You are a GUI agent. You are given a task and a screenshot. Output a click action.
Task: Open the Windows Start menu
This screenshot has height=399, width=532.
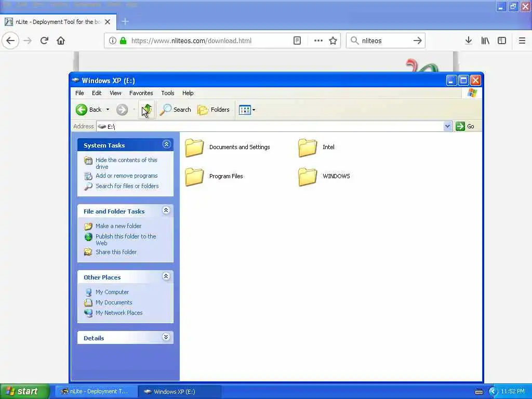click(x=24, y=391)
